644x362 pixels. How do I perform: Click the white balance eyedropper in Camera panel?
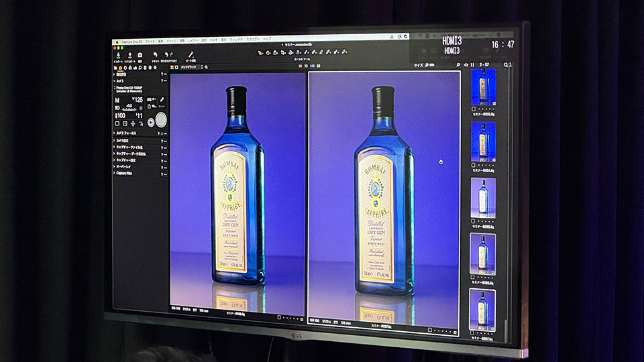[162, 100]
